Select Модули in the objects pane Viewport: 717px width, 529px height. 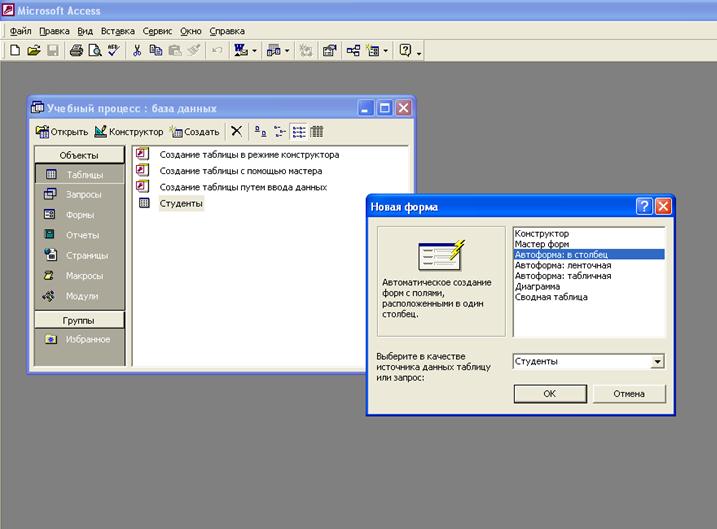pyautogui.click(x=79, y=296)
